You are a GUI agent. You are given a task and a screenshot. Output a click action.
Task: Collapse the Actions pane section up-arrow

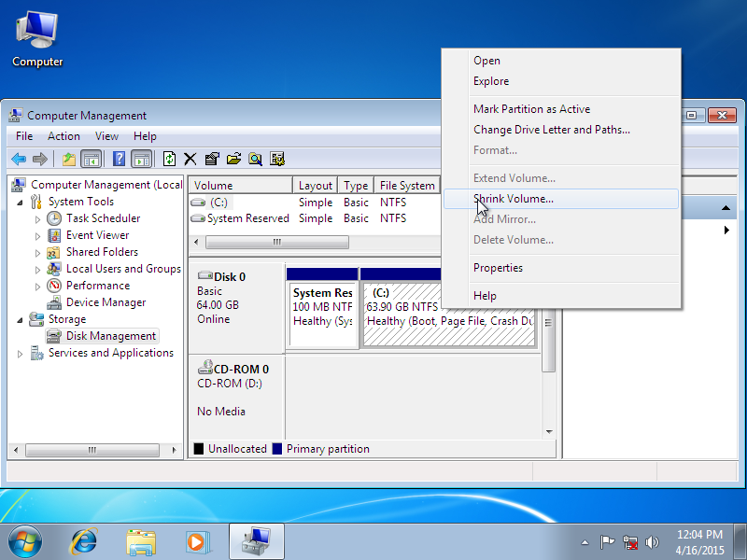(726, 207)
